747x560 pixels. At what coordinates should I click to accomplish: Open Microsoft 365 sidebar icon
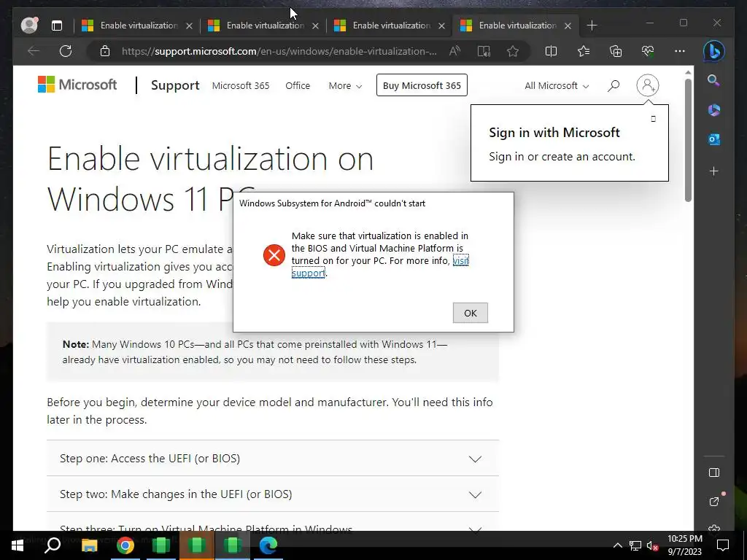click(x=713, y=110)
